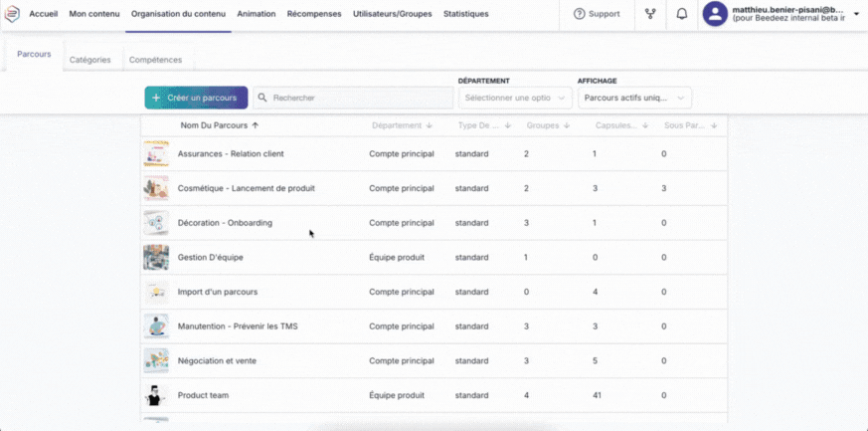Click the Gestion D'équipe thumbnail image

(156, 257)
